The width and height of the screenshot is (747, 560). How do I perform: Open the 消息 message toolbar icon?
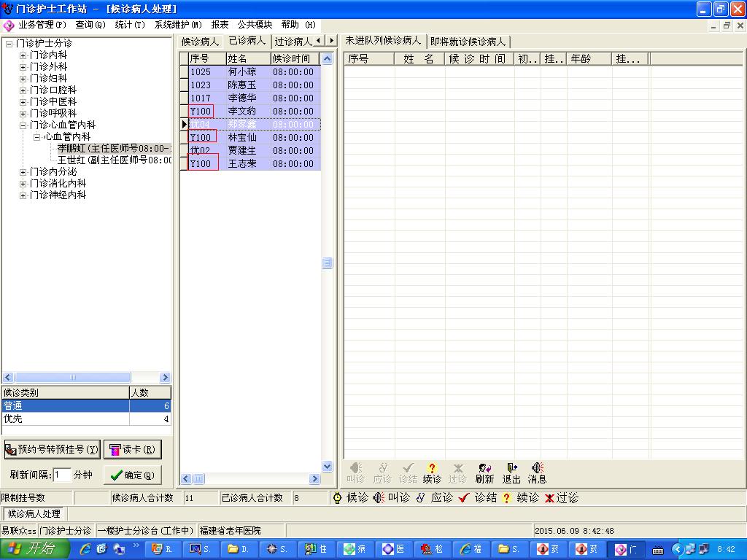click(x=537, y=472)
